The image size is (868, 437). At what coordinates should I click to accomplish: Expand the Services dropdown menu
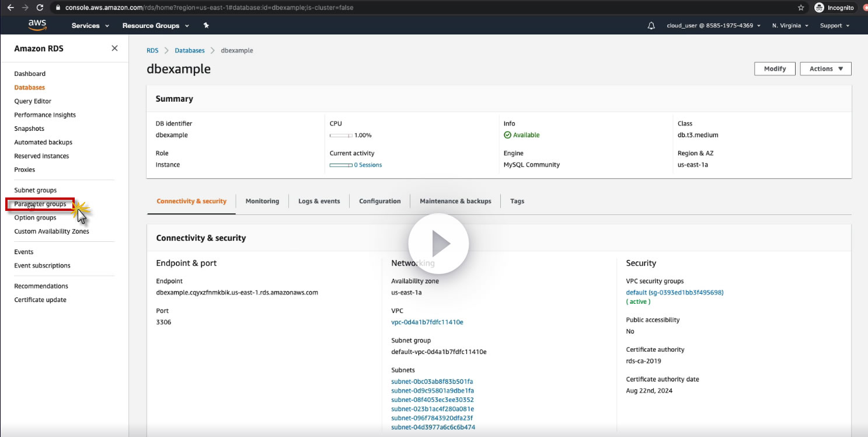pyautogui.click(x=90, y=26)
